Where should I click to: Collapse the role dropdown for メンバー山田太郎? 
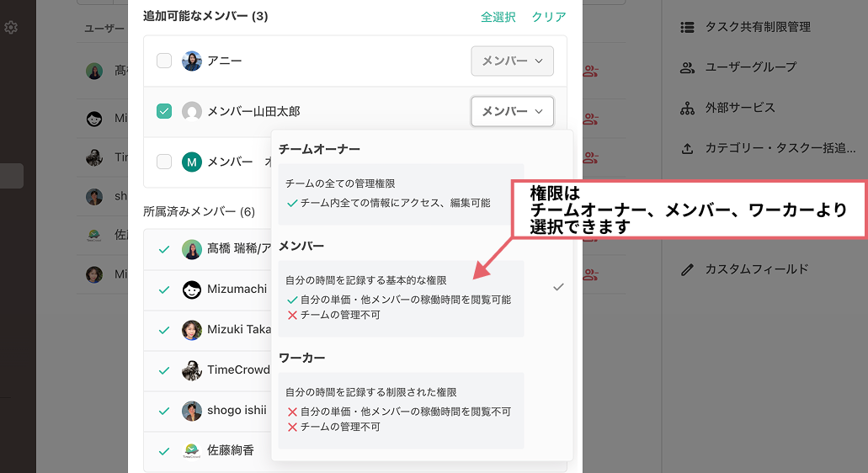(512, 111)
